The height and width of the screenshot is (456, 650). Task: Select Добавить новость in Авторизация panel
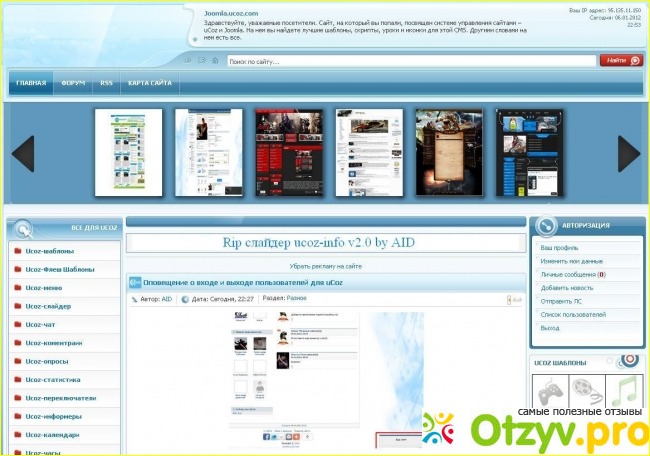568,287
